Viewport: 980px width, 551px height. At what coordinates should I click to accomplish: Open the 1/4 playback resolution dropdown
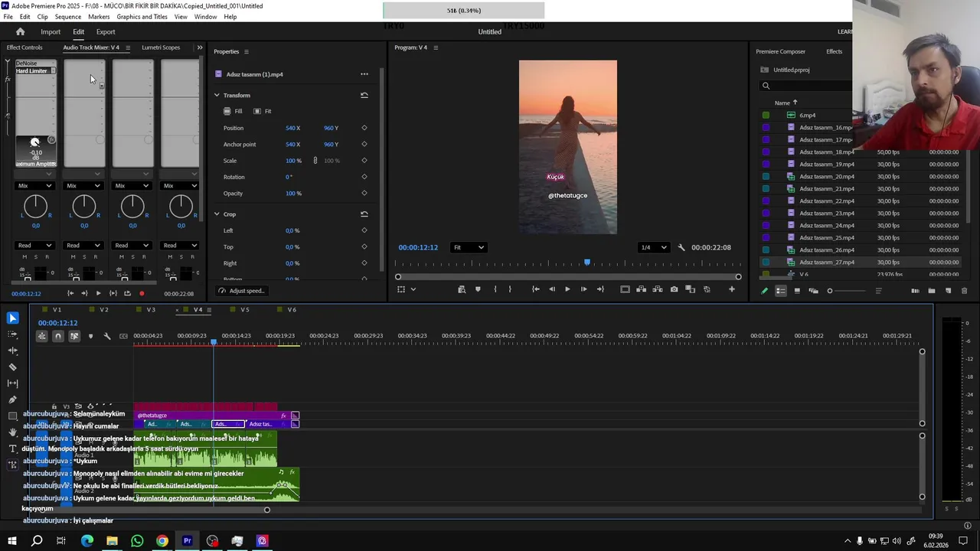click(654, 247)
